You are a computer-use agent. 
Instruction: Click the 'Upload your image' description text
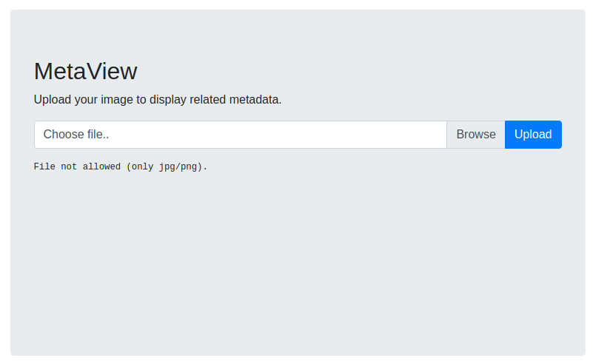[158, 99]
